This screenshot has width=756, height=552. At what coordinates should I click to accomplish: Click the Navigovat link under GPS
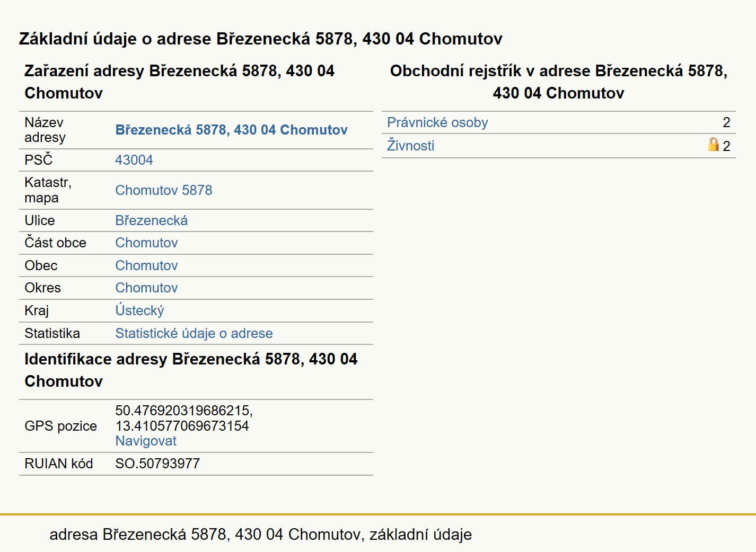tap(146, 441)
